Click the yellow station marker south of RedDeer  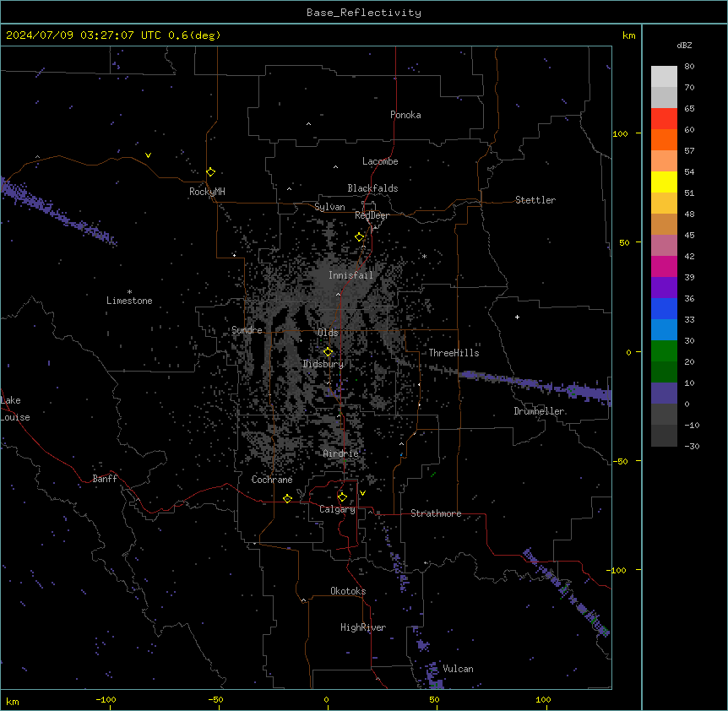pyautogui.click(x=360, y=237)
